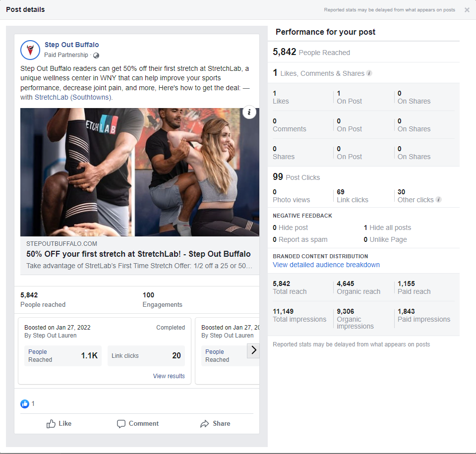The width and height of the screenshot is (476, 454).
Task: Open the Step Out Buffalo page name link
Action: [x=71, y=45]
